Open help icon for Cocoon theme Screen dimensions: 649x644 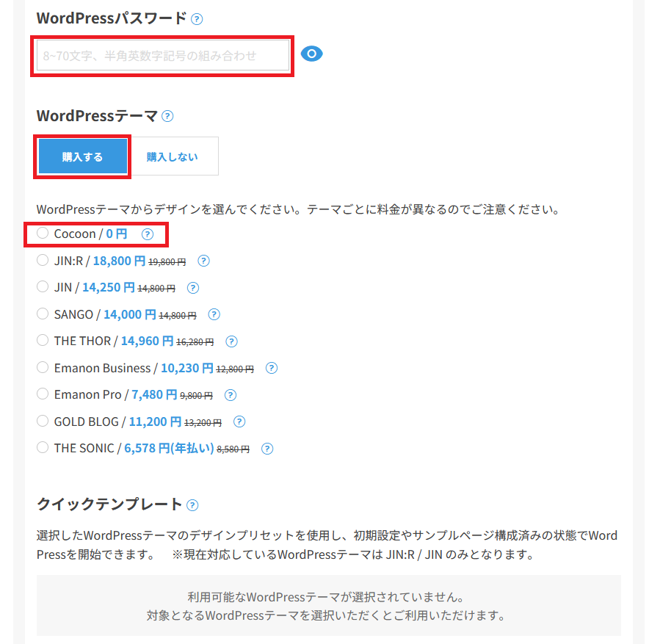click(x=148, y=235)
